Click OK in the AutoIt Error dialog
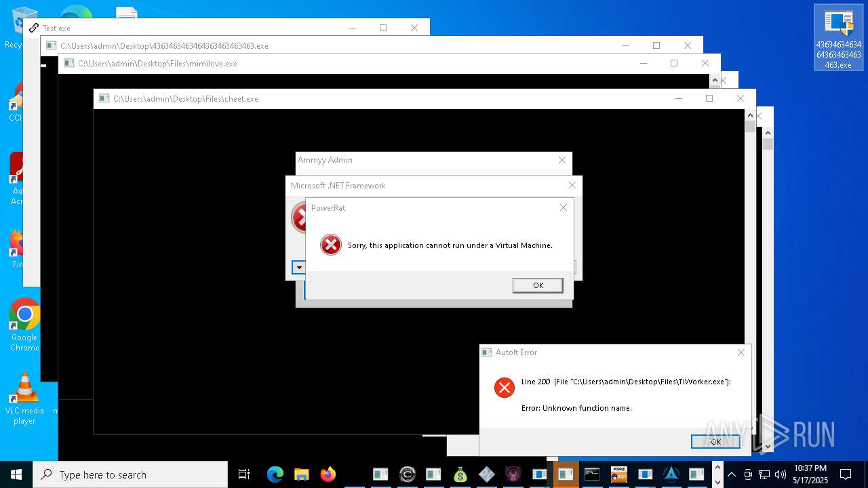Viewport: 868px width, 488px height. point(715,441)
